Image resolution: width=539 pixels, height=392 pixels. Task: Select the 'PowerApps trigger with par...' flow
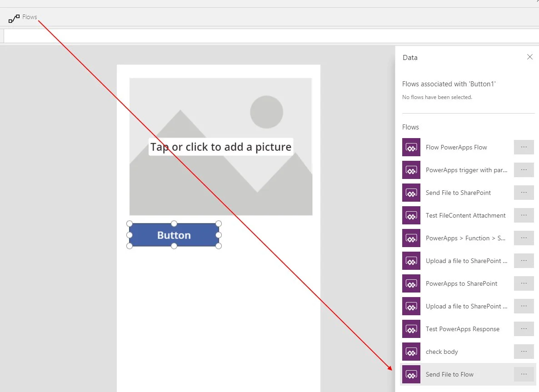pos(466,170)
